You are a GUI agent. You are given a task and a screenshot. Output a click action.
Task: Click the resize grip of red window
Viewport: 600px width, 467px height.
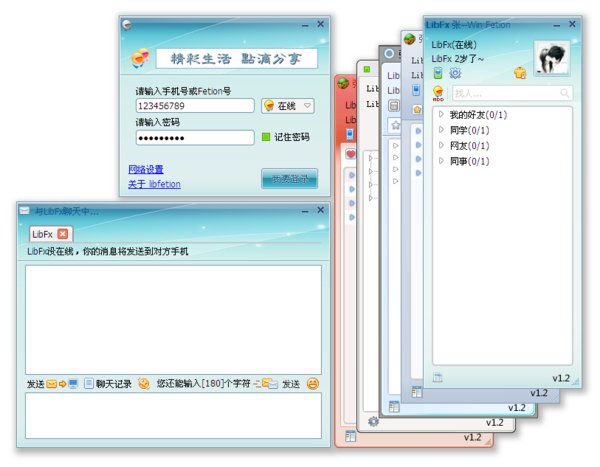coord(488,442)
